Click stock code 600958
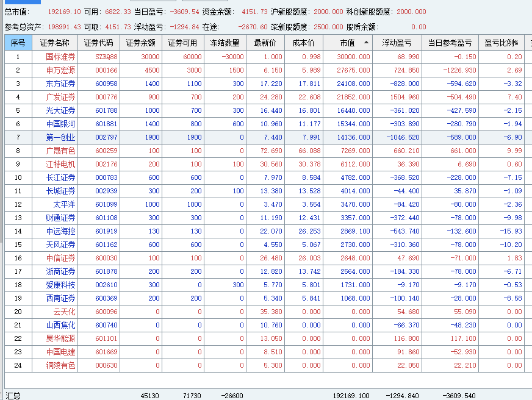The height and width of the screenshot is (400, 532). coord(106,84)
